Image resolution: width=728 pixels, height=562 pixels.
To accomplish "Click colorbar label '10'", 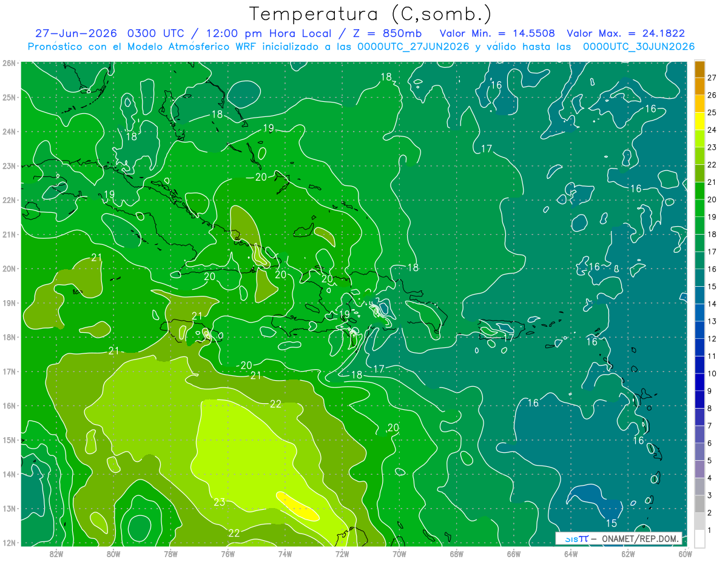I will coord(712,373).
